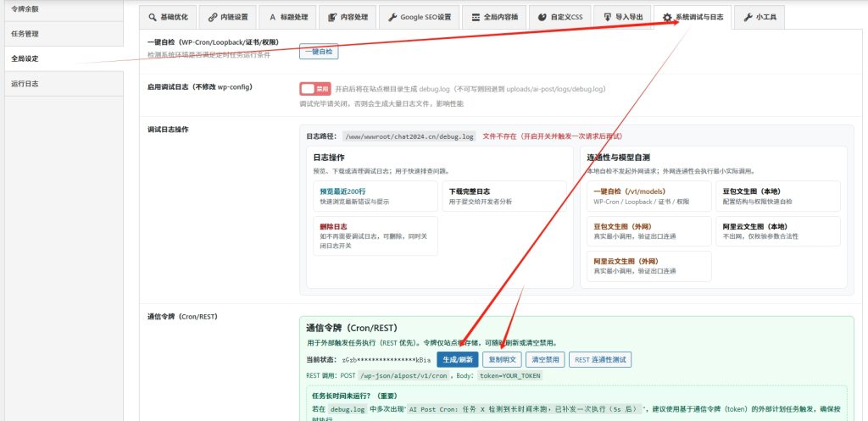Click the 通信令牌（Cron/REST） left label
The image size is (868, 421).
(x=182, y=317)
